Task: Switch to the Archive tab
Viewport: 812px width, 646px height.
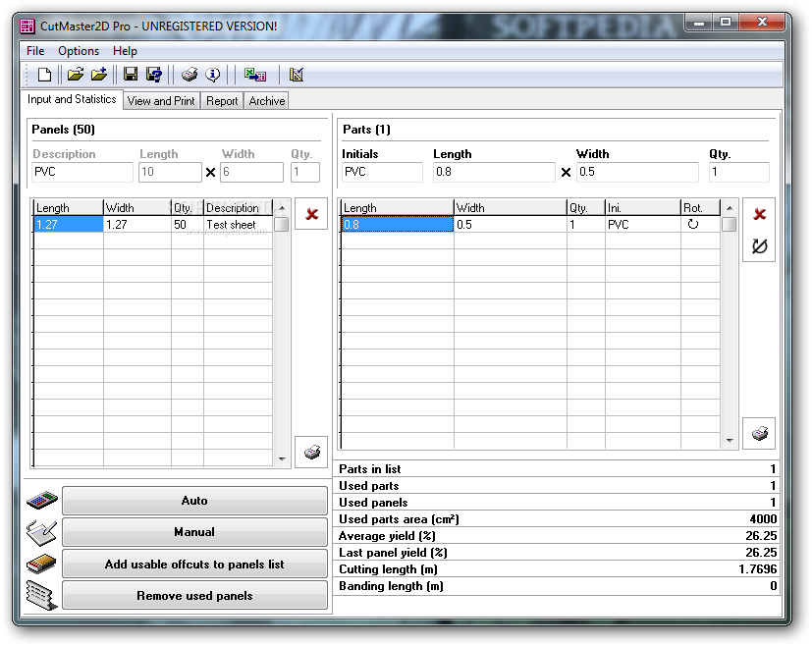Action: (267, 101)
